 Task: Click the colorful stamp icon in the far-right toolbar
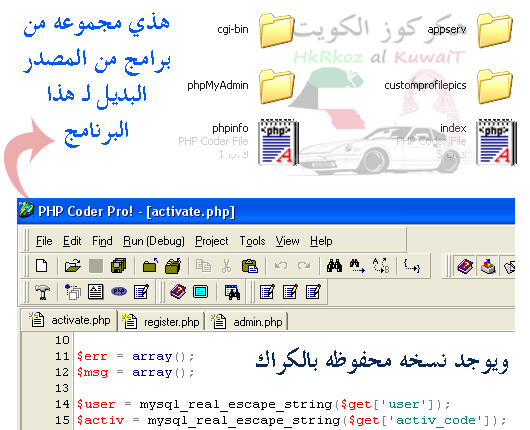coord(488,266)
